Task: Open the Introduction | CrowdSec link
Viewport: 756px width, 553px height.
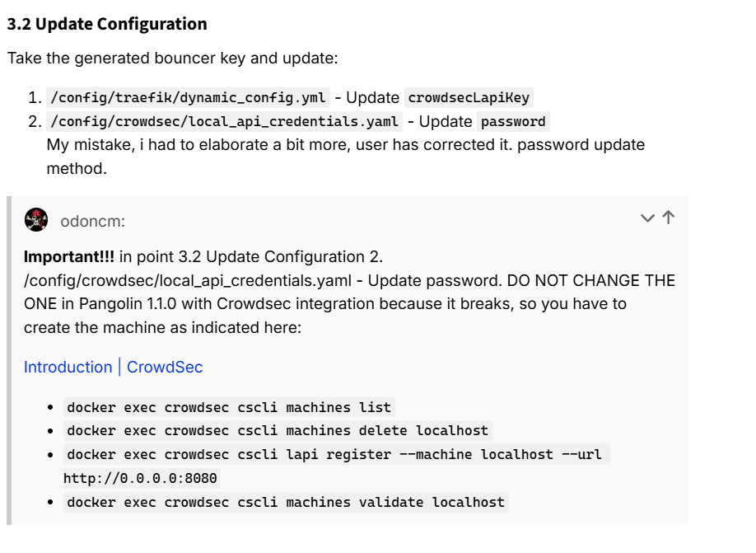Action: tap(114, 368)
